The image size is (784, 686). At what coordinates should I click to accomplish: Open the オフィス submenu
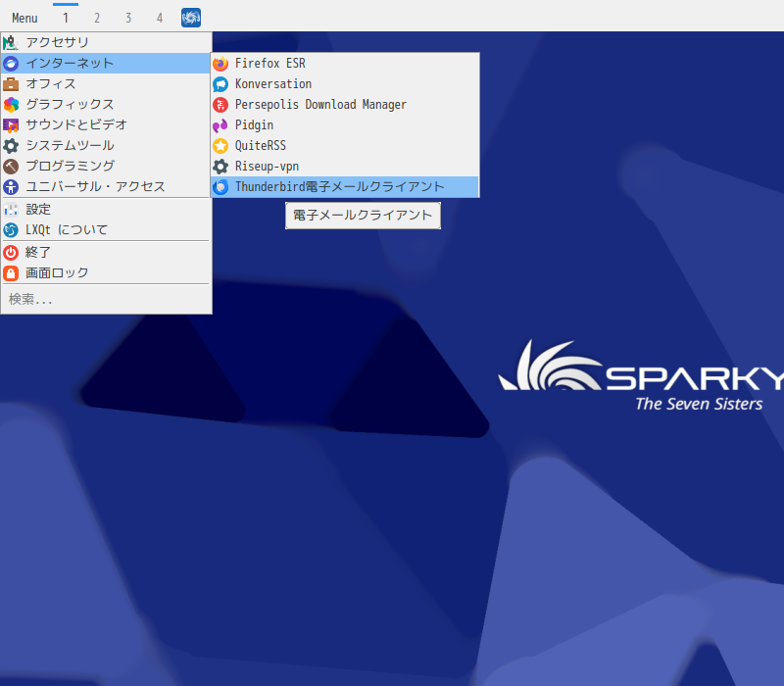coord(106,83)
